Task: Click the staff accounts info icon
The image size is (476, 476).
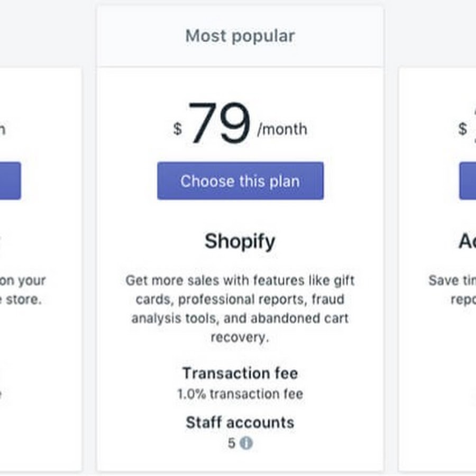Action: pyautogui.click(x=246, y=443)
